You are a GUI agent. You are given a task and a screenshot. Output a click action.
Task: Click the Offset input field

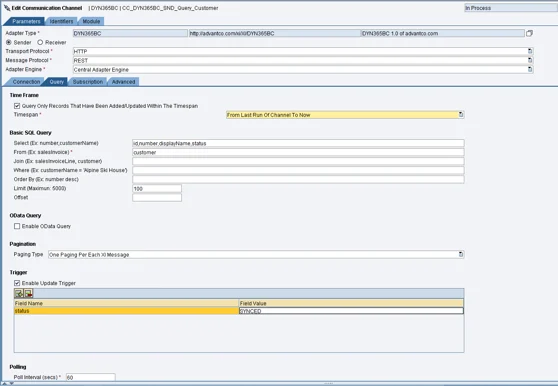pos(157,197)
